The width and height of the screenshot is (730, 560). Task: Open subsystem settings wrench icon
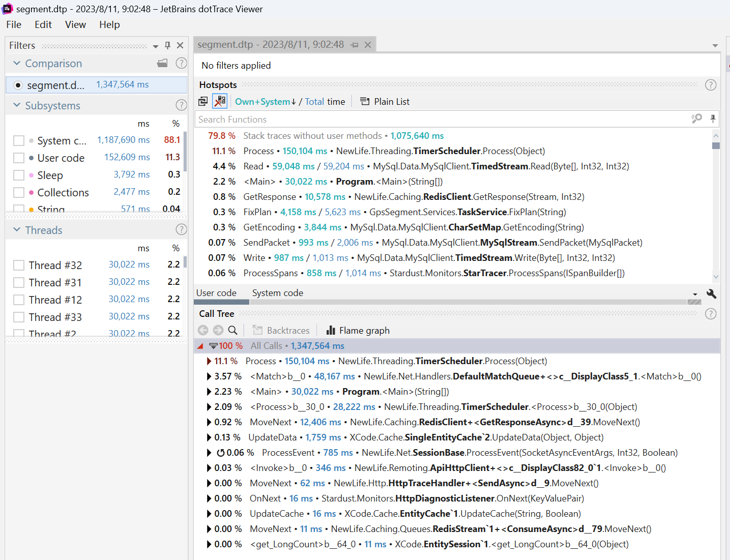tap(711, 293)
